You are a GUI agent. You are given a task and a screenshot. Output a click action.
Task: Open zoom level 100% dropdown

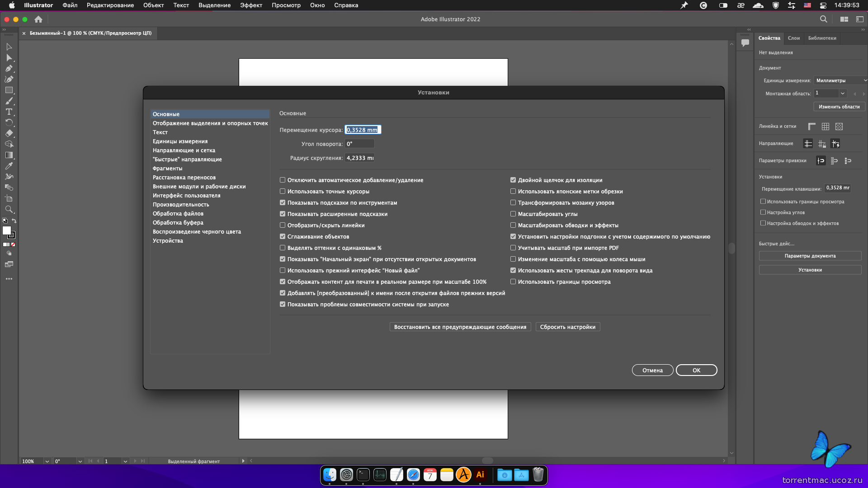click(x=47, y=461)
